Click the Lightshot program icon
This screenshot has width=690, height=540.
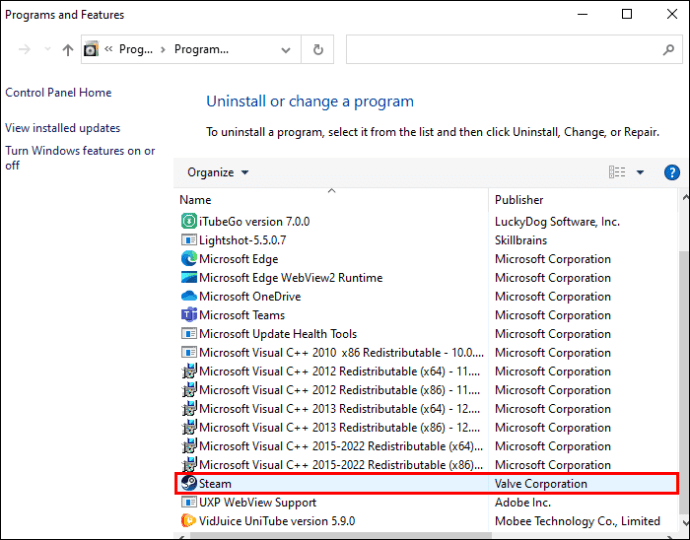(x=189, y=240)
